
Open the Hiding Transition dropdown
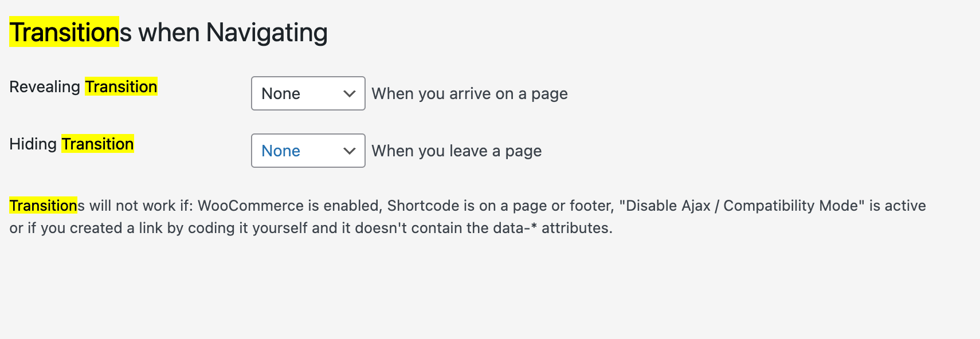click(x=308, y=151)
